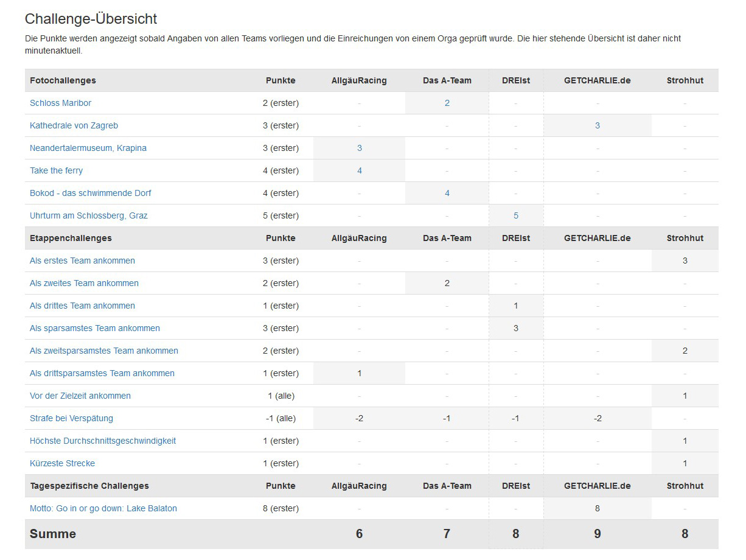Screen dimensions: 746x560
Task: Click Das A-Team score 4 for Bokod
Action: point(447,193)
